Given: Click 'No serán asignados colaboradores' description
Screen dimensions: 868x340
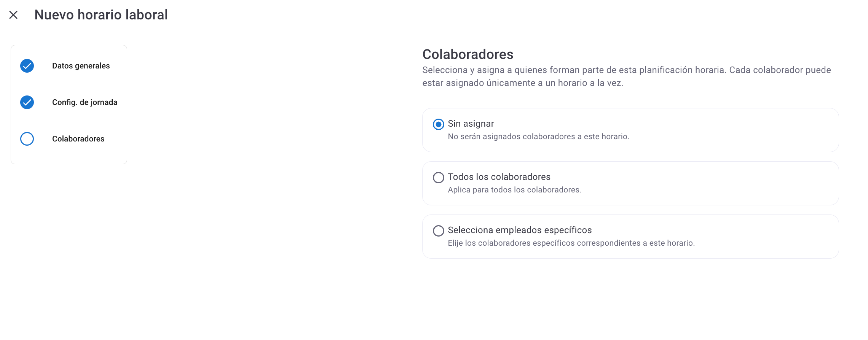Looking at the screenshot, I should 538,137.
